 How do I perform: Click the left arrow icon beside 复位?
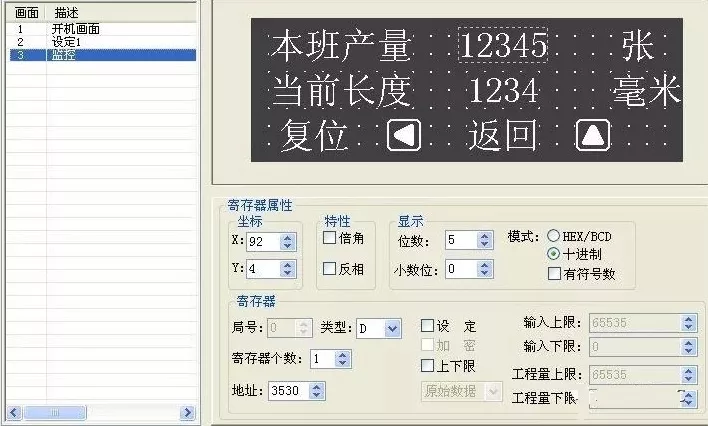tap(404, 135)
